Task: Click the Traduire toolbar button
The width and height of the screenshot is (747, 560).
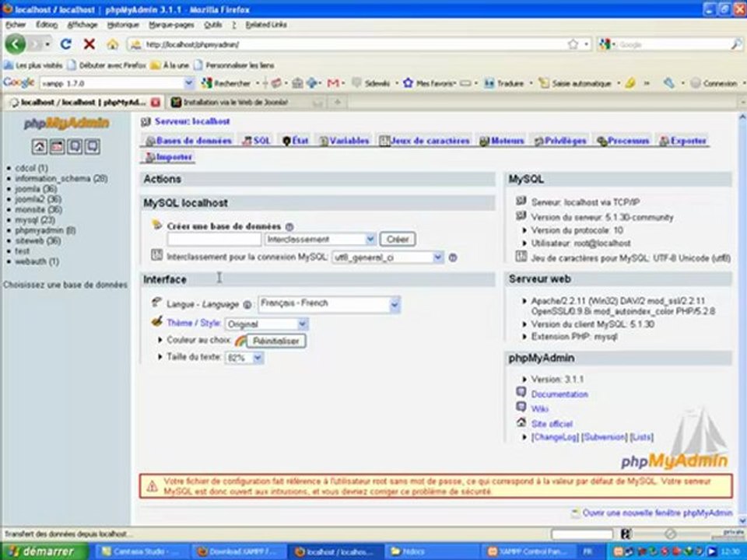Action: (x=504, y=83)
